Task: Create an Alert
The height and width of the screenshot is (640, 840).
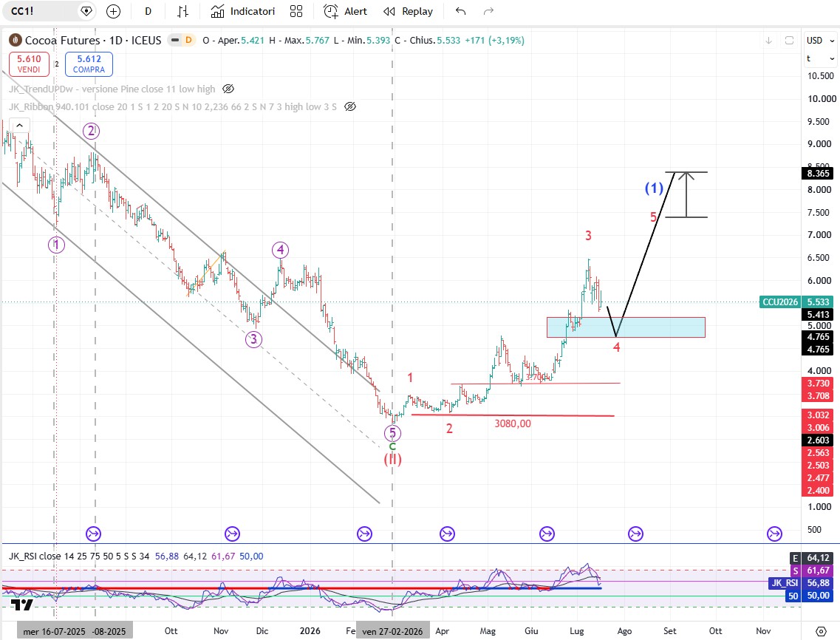Action: (x=346, y=11)
